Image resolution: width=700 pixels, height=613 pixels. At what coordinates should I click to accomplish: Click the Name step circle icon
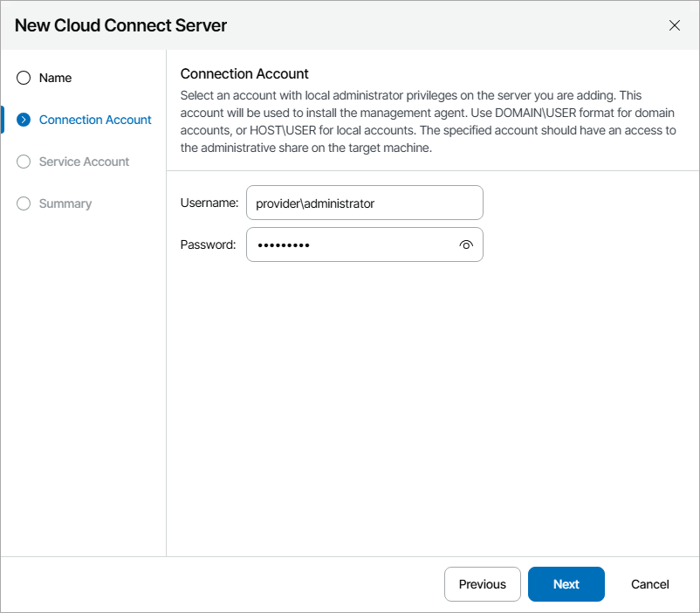click(x=23, y=78)
